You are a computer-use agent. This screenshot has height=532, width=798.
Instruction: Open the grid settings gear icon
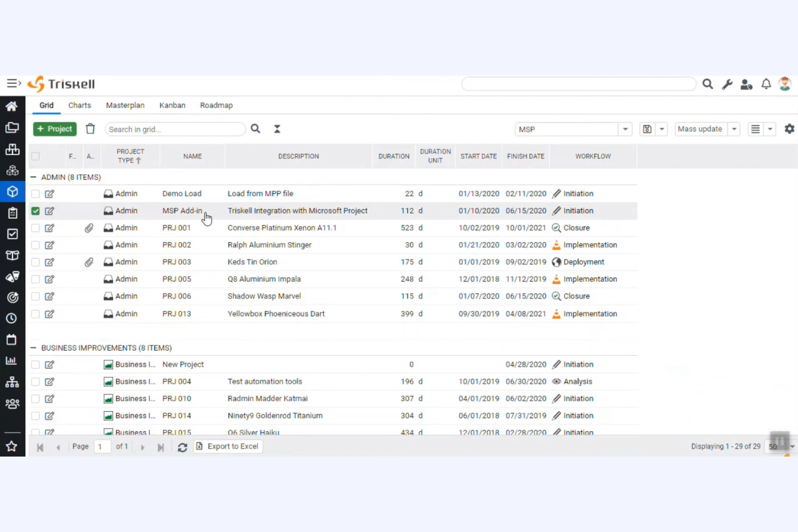pos(789,129)
